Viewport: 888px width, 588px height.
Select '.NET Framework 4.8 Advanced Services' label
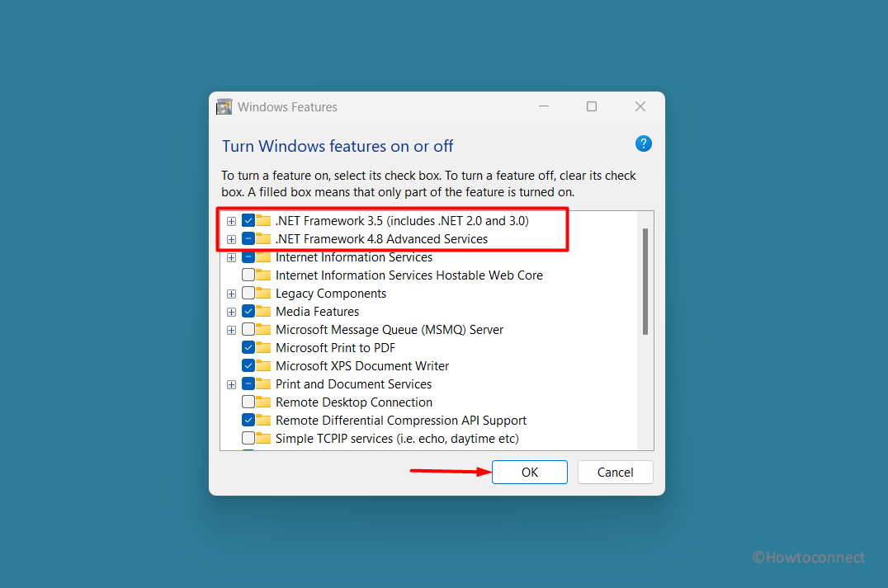pyautogui.click(x=382, y=239)
